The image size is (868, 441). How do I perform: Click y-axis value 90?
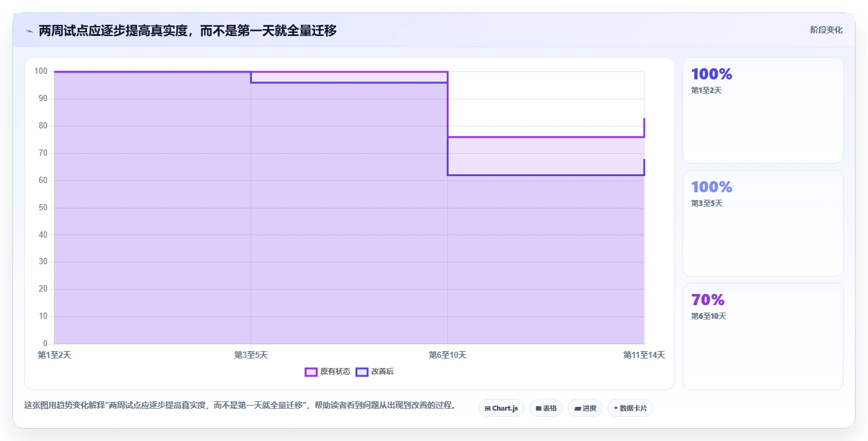click(43, 99)
